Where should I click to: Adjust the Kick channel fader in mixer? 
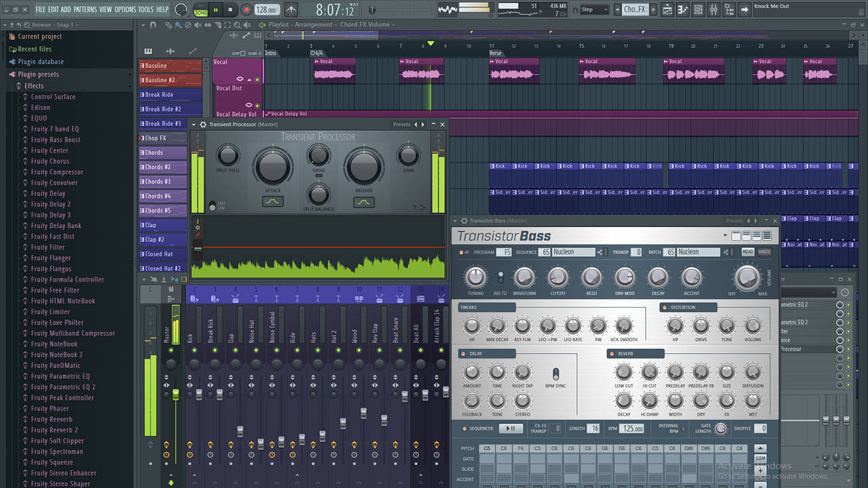199,394
